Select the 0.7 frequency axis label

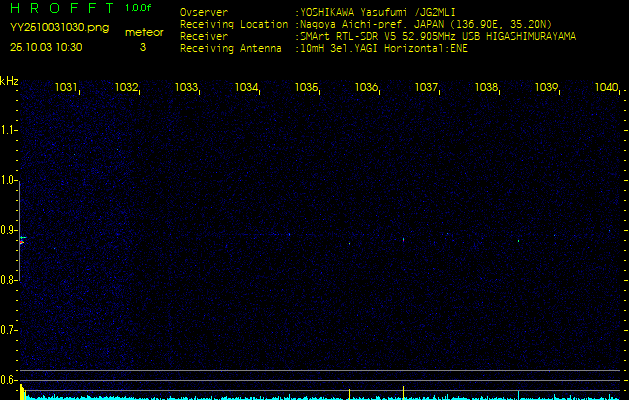click(x=8, y=330)
